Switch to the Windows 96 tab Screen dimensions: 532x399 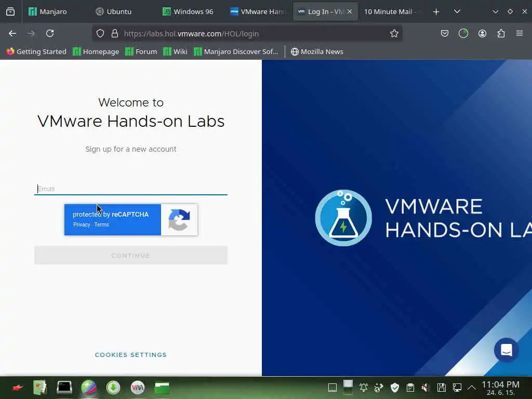point(188,11)
